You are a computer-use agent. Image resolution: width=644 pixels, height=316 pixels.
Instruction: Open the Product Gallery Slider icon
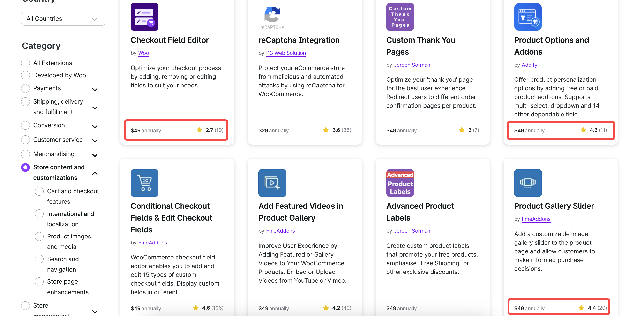pos(528,183)
